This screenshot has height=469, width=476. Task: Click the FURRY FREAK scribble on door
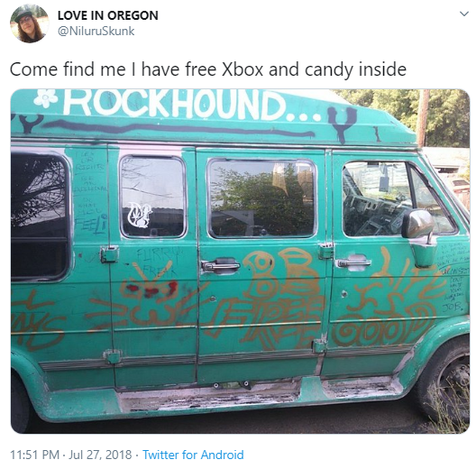point(157,261)
